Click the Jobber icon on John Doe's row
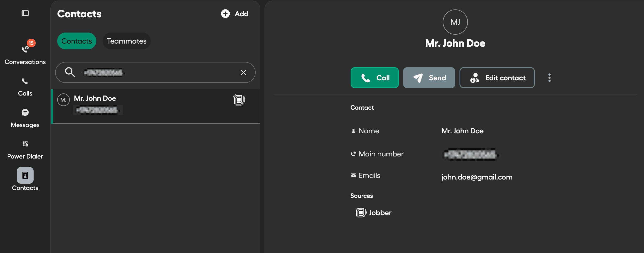Image resolution: width=644 pixels, height=253 pixels. click(x=239, y=100)
